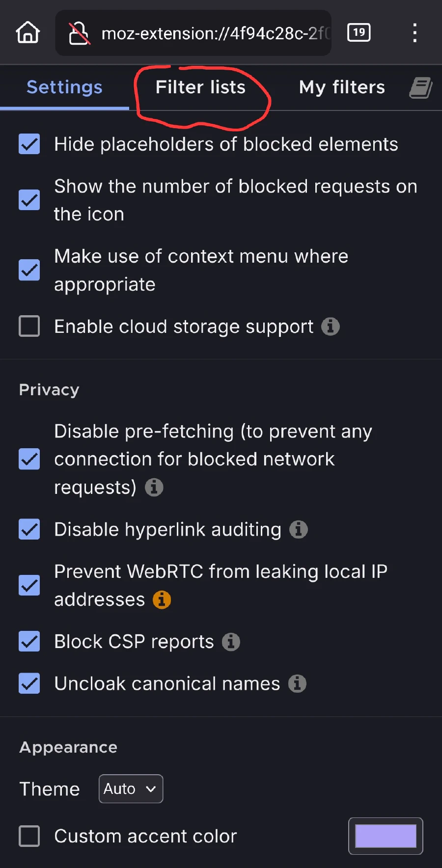
Task: Open the tab switcher showing 19 tabs
Action: pyautogui.click(x=359, y=32)
